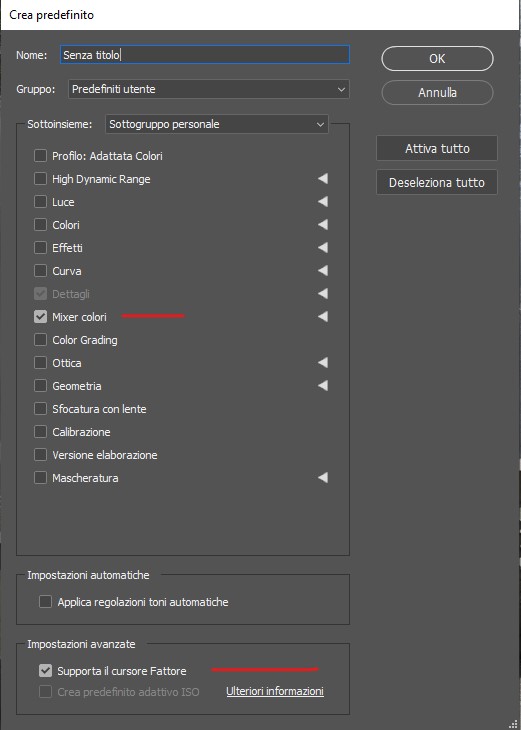This screenshot has width=521, height=730.
Task: Open the Gruppo dropdown Predefiniti utente
Action: point(209,89)
